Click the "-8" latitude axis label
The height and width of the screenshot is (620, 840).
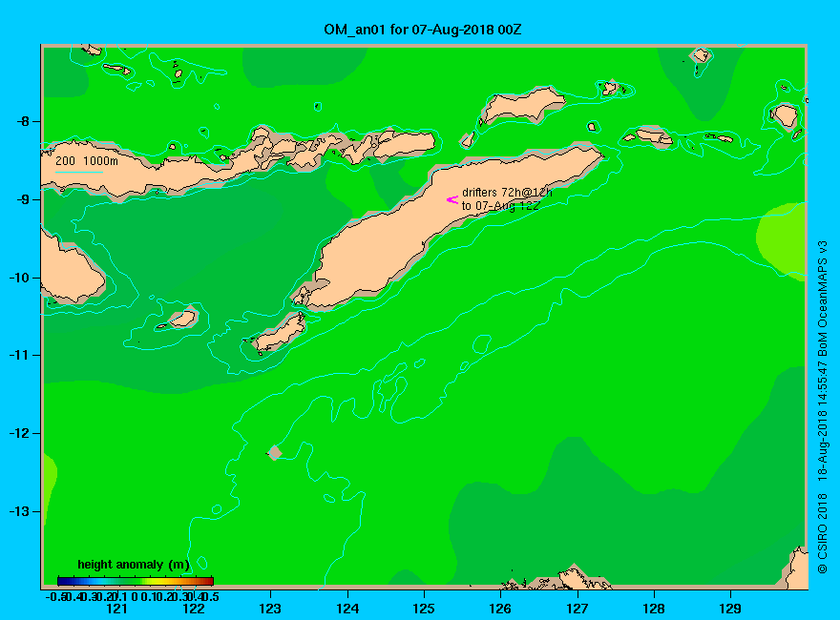23,121
